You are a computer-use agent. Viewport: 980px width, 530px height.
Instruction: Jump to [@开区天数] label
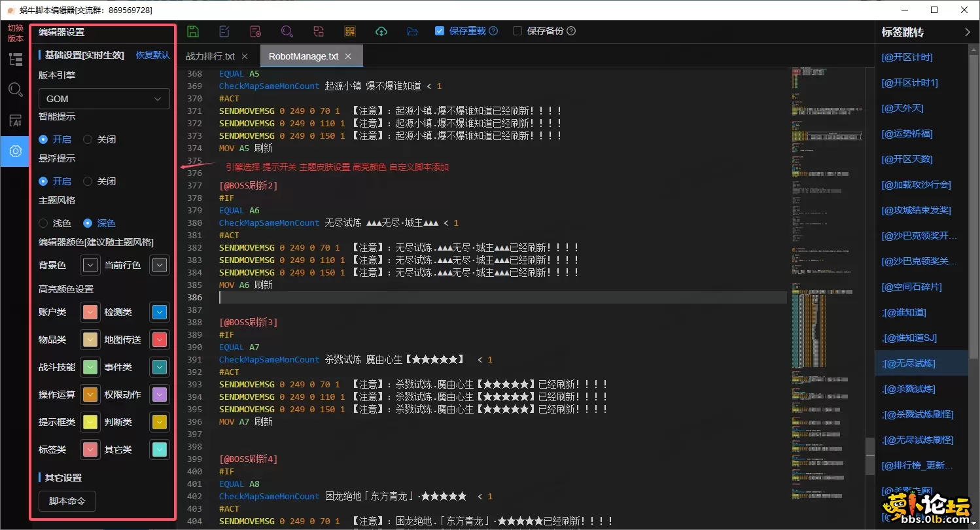(907, 159)
